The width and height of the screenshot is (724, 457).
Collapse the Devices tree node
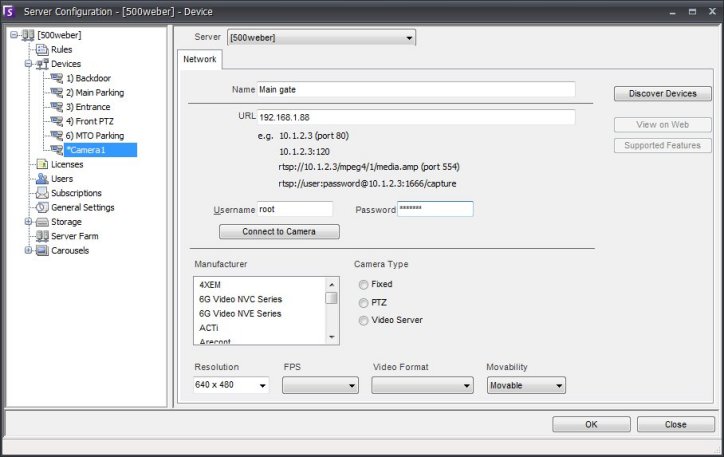(28, 64)
